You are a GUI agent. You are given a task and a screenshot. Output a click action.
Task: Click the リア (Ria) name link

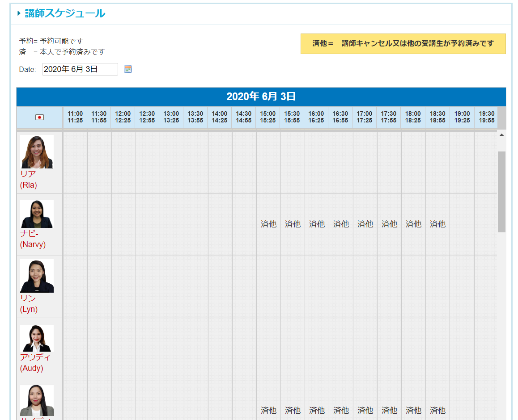point(28,179)
